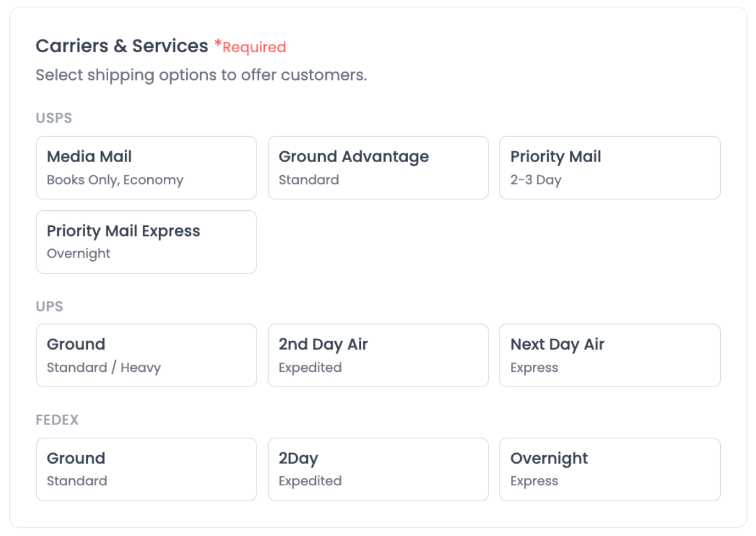Click the Overnight subtitle under Priority Mail Express
This screenshot has width=756, height=536.
79,253
